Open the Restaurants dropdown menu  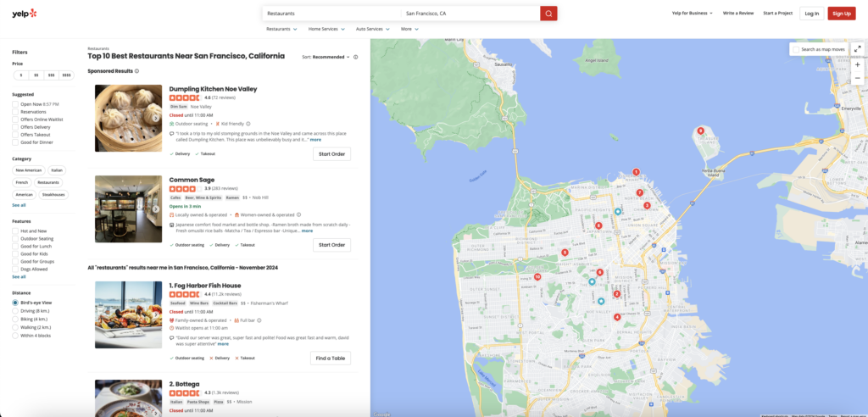tap(281, 29)
